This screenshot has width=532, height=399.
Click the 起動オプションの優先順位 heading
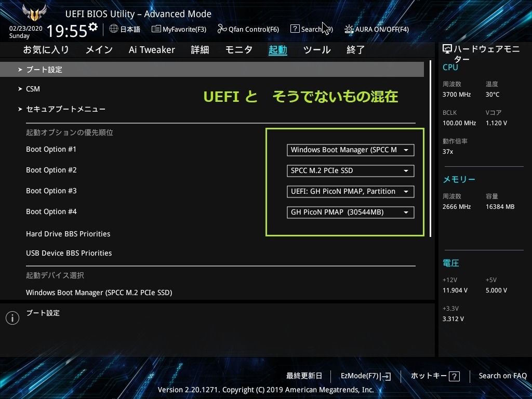70,132
